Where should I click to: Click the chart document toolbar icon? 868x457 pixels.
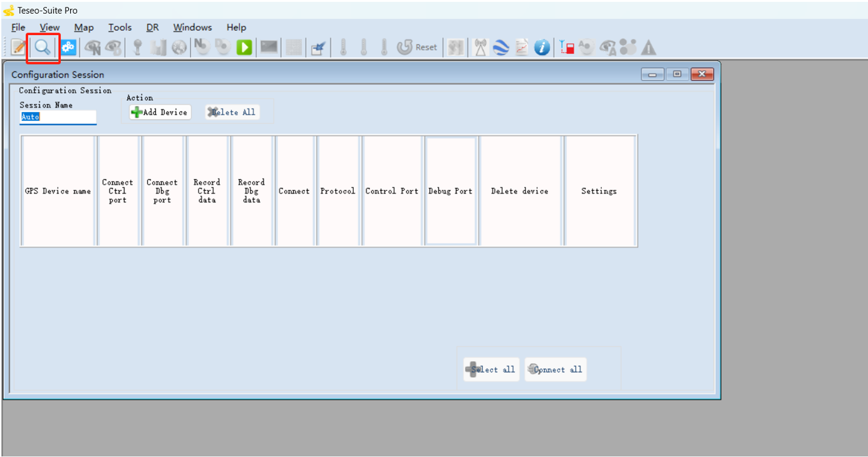[x=522, y=48]
